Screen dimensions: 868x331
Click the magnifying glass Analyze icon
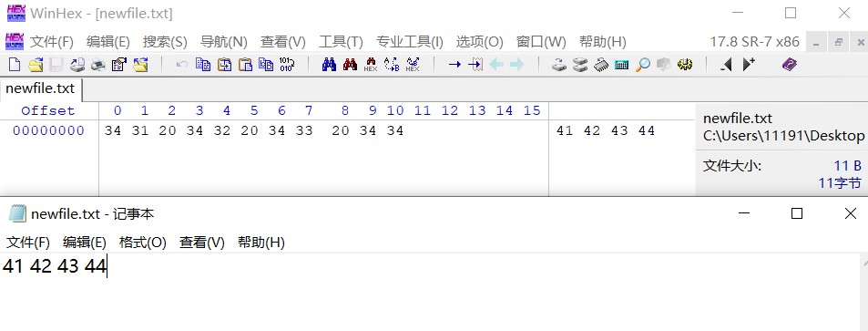coord(643,65)
